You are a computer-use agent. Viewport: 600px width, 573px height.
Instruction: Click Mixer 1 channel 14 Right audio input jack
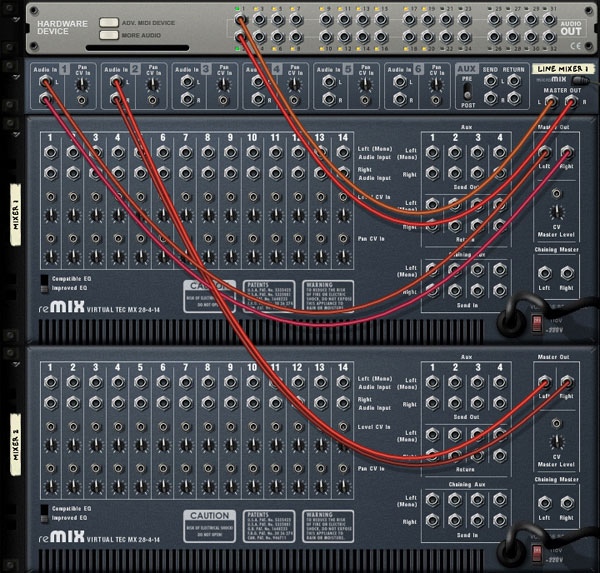pyautogui.click(x=343, y=173)
